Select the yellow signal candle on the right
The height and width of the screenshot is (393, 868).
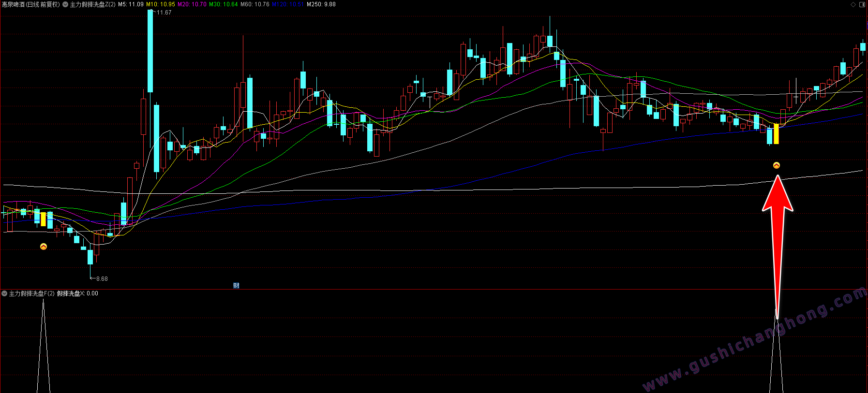tap(777, 134)
